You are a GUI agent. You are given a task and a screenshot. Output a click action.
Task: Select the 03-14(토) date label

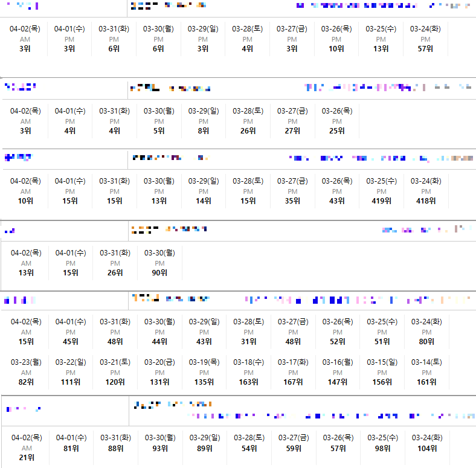pyautogui.click(x=426, y=362)
